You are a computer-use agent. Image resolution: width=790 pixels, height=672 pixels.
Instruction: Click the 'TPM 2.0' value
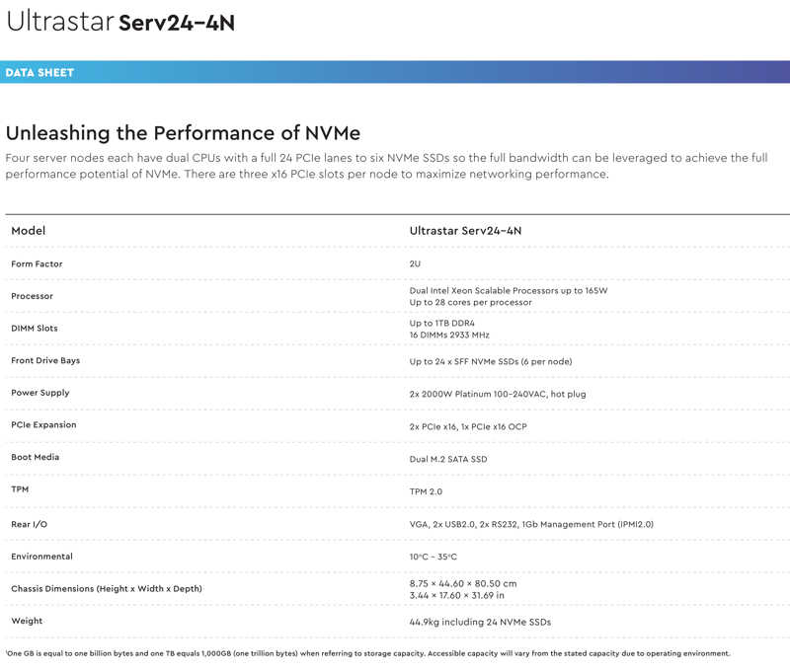pos(426,491)
